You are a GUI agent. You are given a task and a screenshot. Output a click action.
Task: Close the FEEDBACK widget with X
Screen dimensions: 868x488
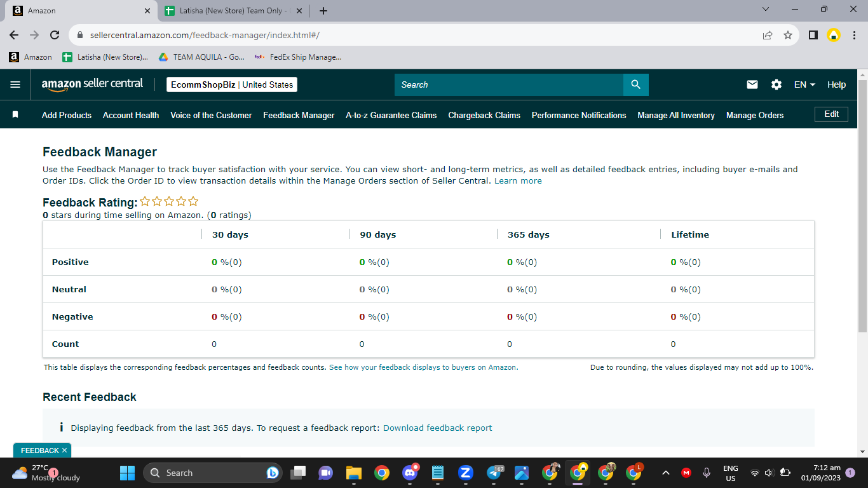click(64, 451)
